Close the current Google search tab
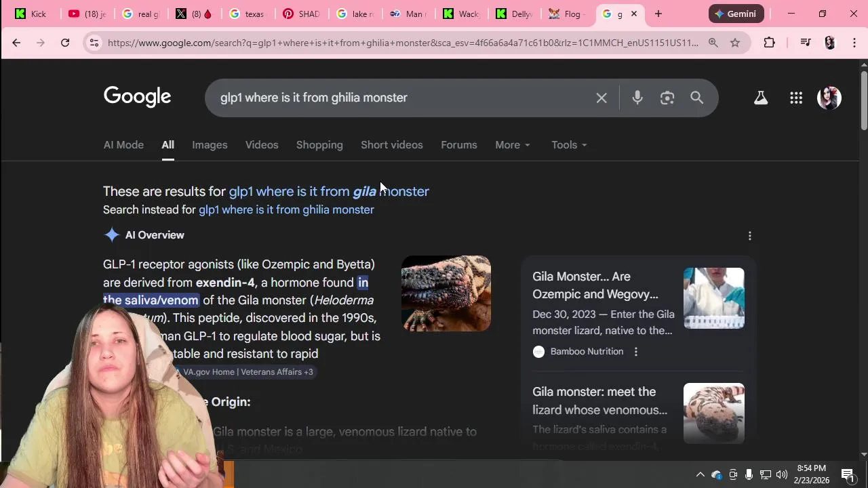This screenshot has height=488, width=868. [634, 14]
